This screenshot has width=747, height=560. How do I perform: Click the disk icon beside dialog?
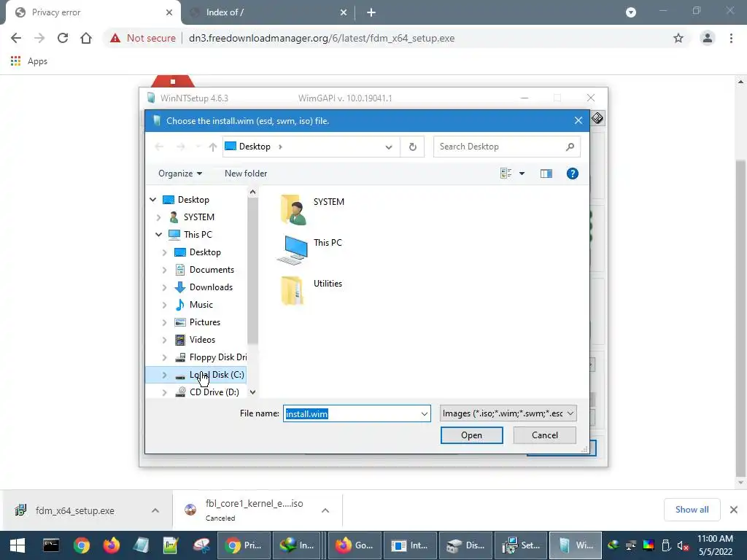pos(597,118)
